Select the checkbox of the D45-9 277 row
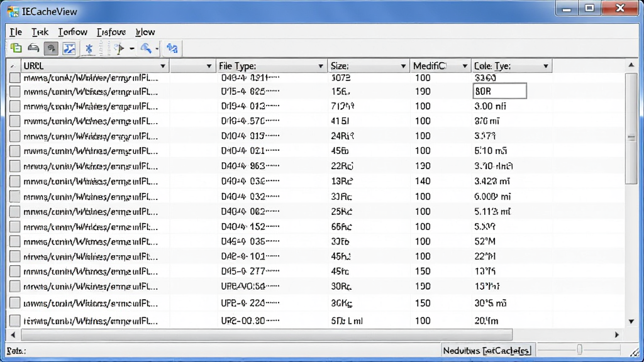644x362 pixels. [15, 271]
